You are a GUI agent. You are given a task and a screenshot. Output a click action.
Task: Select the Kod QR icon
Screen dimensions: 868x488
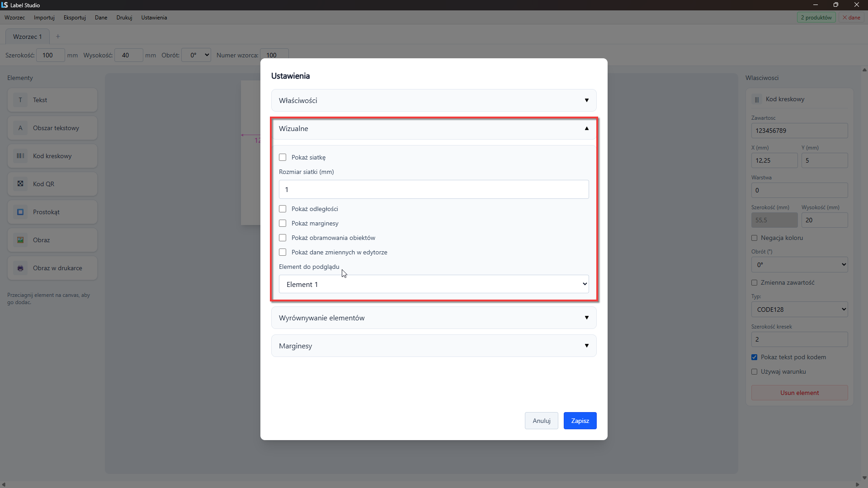pos(20,184)
